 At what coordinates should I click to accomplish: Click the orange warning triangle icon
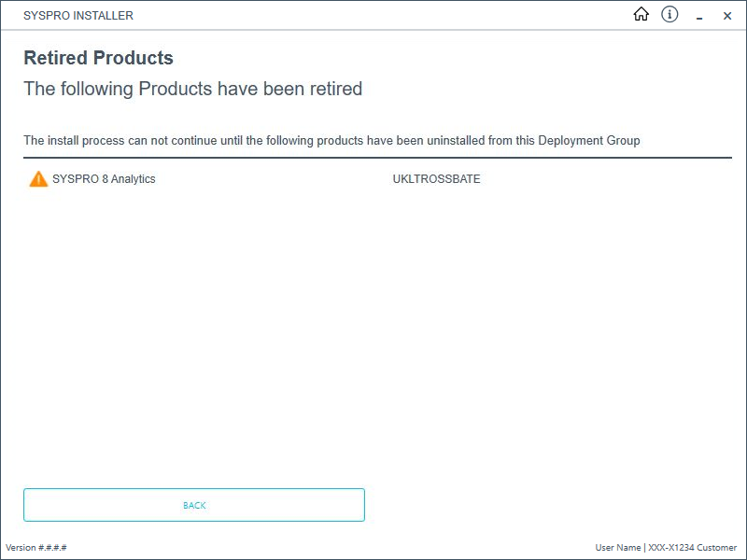(x=38, y=179)
